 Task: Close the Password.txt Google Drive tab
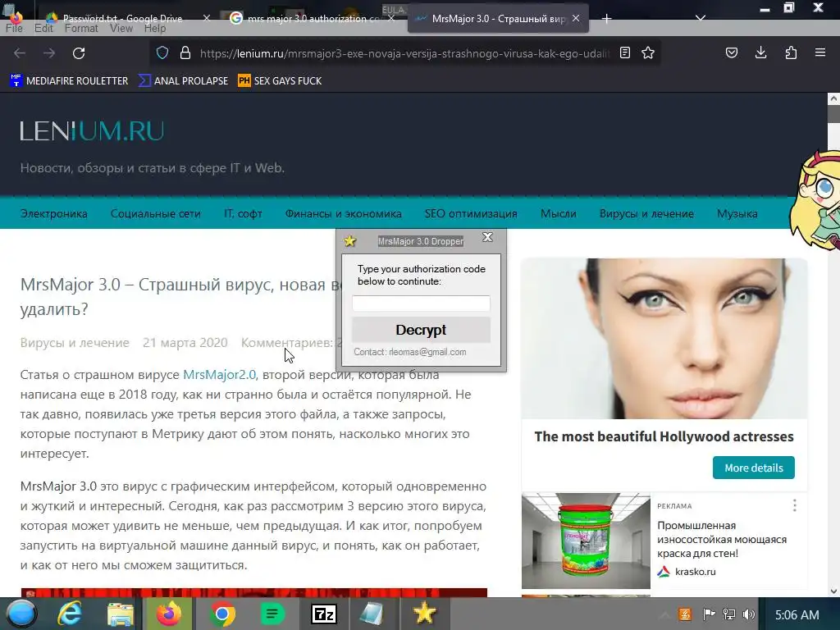[x=206, y=18]
